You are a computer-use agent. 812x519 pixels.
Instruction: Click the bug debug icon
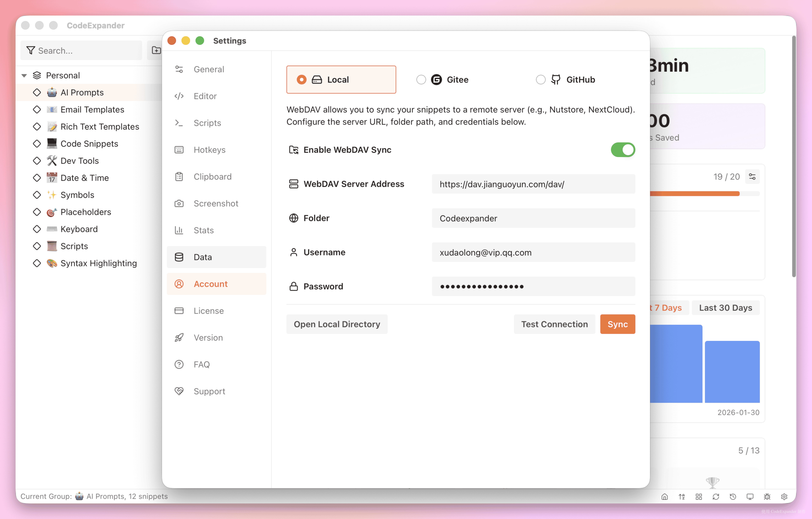[x=767, y=496]
